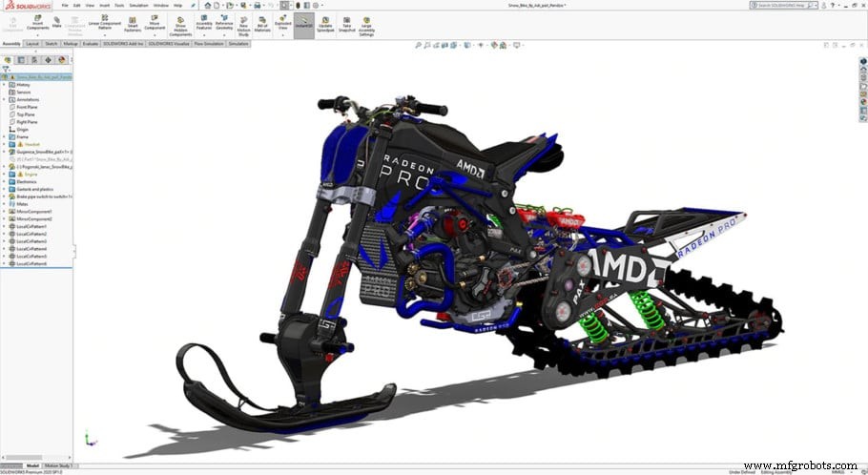
Task: Open the ConfigurationManager tab
Action: click(34, 60)
